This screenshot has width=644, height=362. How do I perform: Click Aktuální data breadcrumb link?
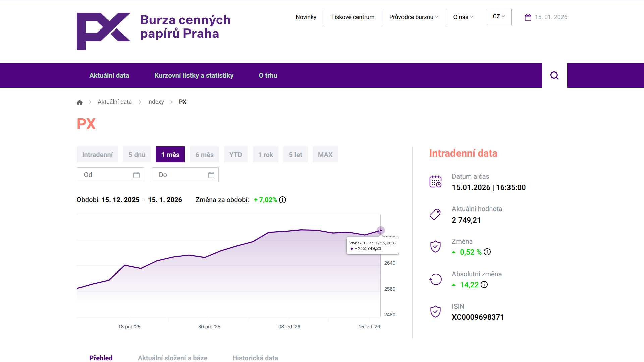tap(115, 102)
